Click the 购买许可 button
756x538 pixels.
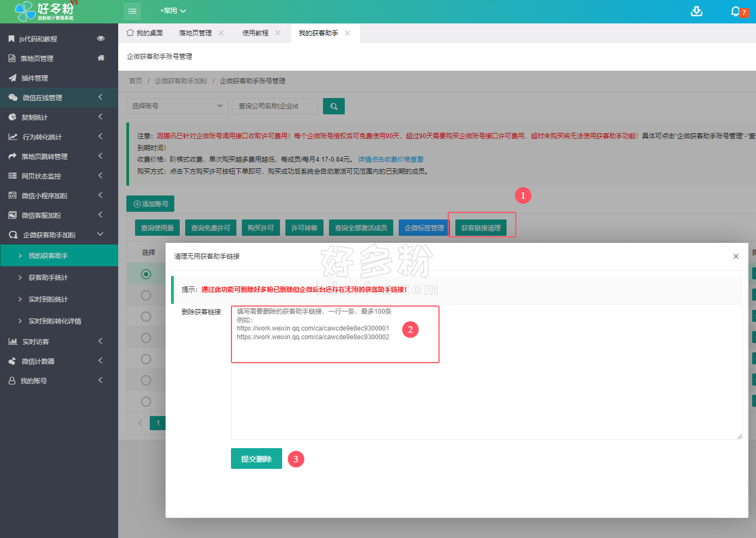click(x=261, y=228)
